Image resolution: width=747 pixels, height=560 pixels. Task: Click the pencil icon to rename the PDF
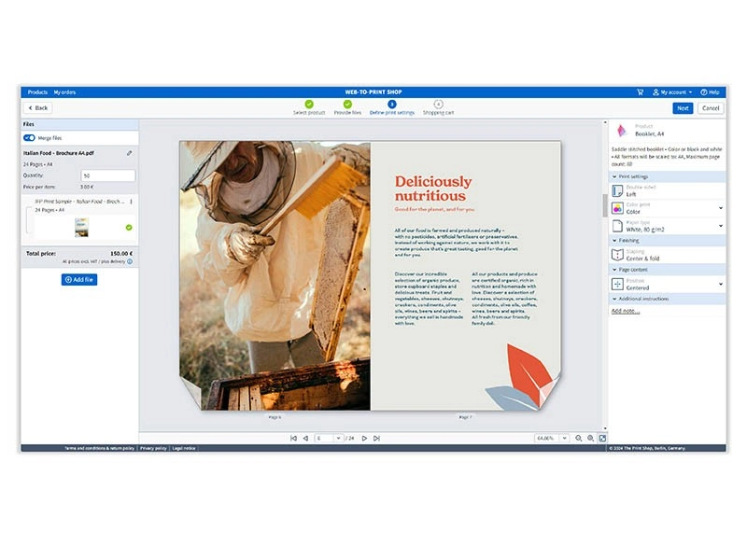130,153
